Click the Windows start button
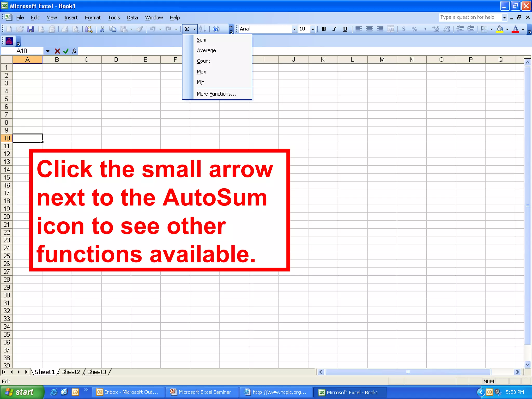This screenshot has width=532, height=399. 22,392
